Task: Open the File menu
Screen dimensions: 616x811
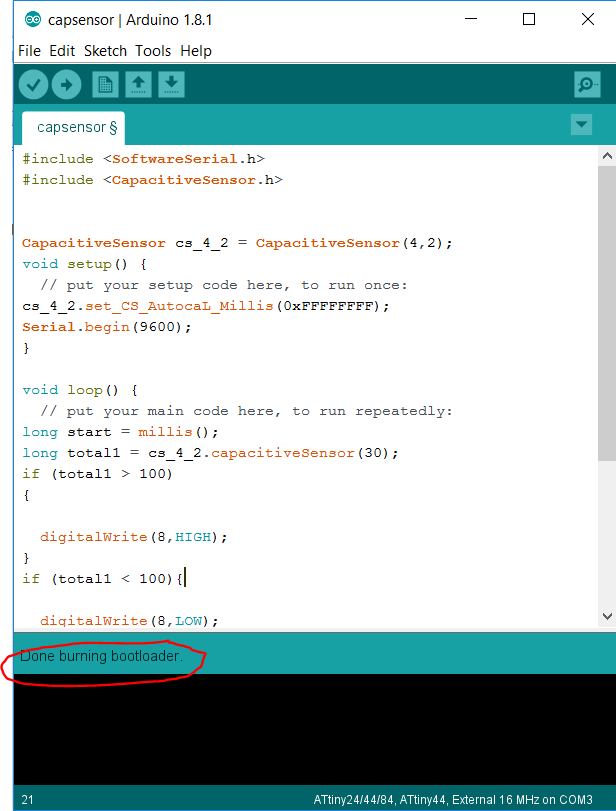Action: pos(29,51)
